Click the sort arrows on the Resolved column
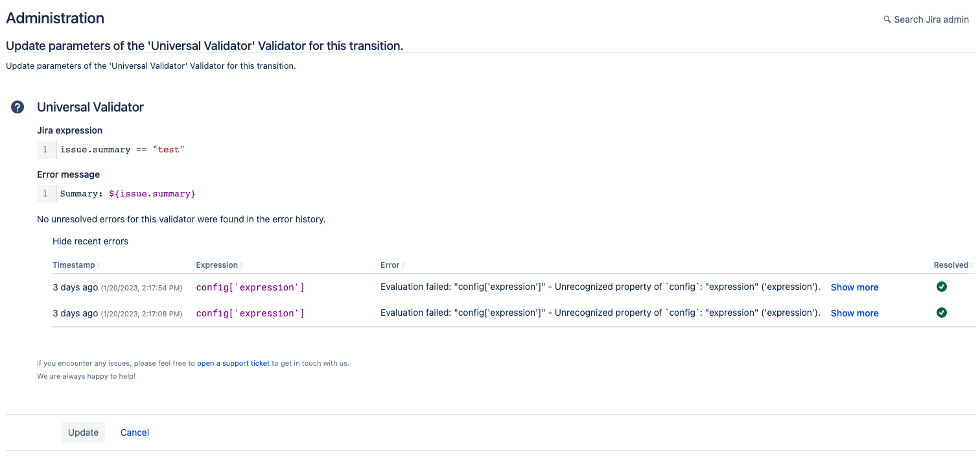This screenshot has width=980, height=461. tap(971, 265)
